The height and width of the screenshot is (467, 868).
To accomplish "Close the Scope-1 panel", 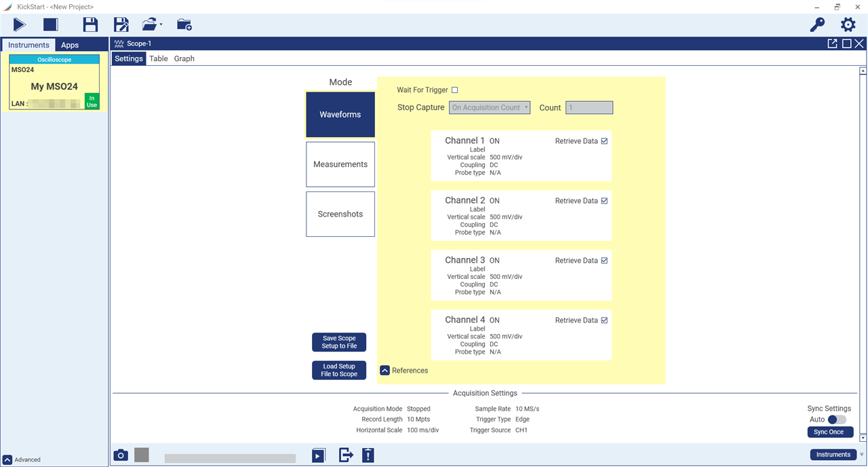I will pyautogui.click(x=859, y=43).
